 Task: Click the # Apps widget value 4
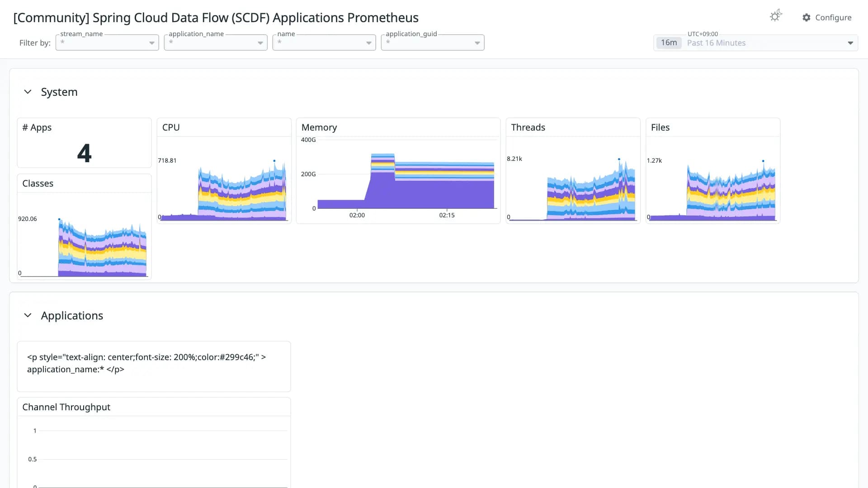84,153
